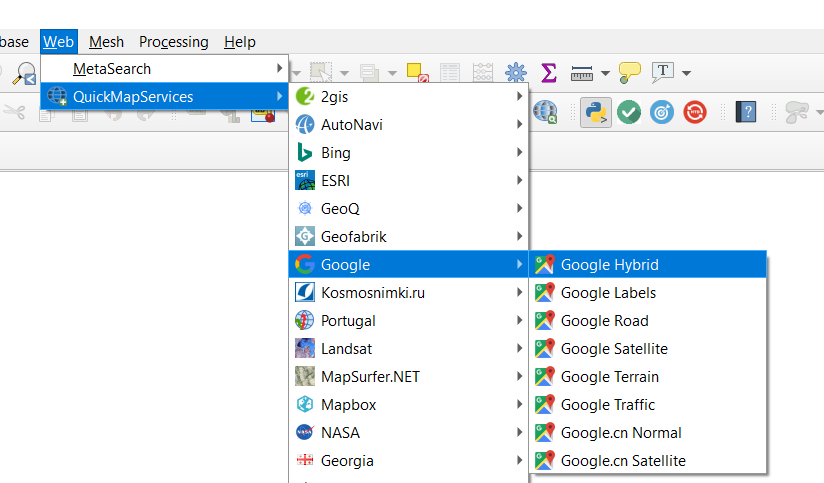The height and width of the screenshot is (483, 824).
Task: Open the Select Features dropdown arrow
Action: point(344,73)
